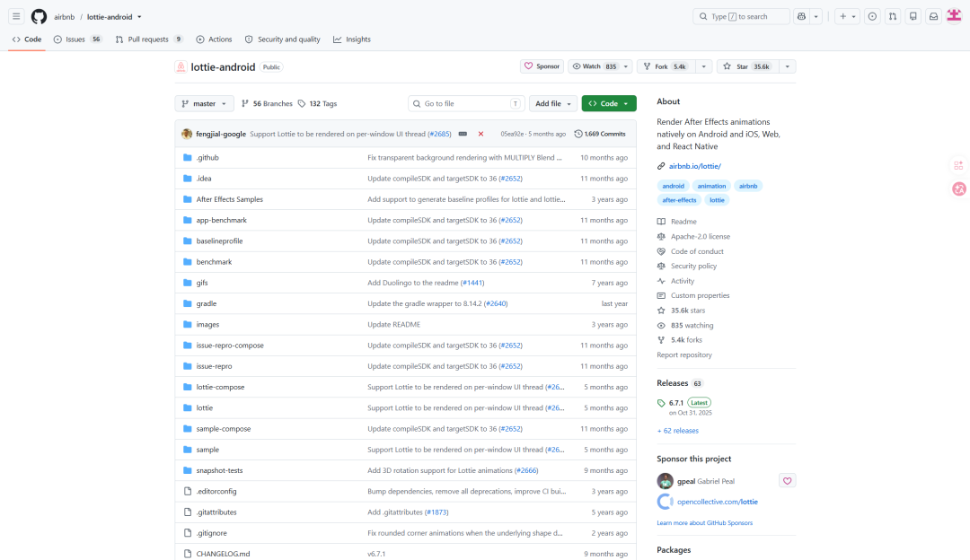Screen dimensions: 970x560
Task: Switch to the Security and quality tab
Action: [x=283, y=39]
